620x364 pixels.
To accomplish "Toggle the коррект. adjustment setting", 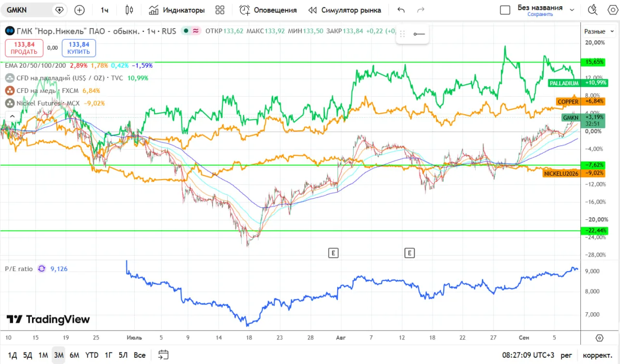I will pos(597,355).
